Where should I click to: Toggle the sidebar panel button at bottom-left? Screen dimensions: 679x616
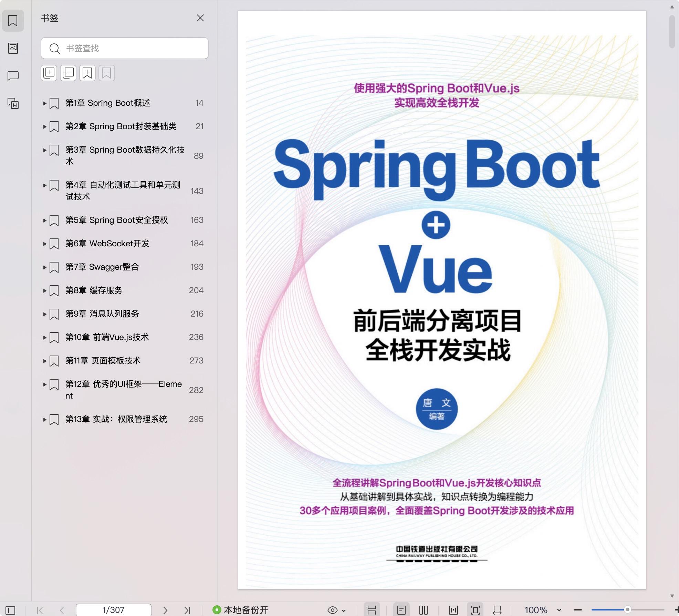coord(10,610)
